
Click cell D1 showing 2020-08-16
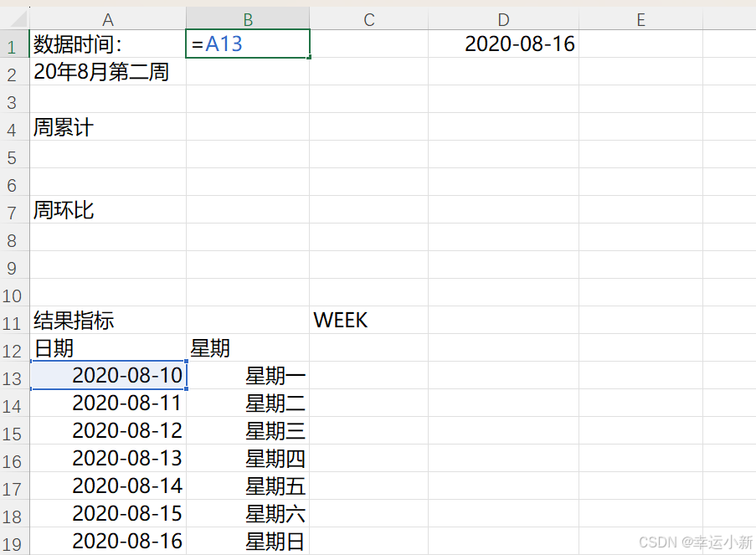pyautogui.click(x=503, y=44)
